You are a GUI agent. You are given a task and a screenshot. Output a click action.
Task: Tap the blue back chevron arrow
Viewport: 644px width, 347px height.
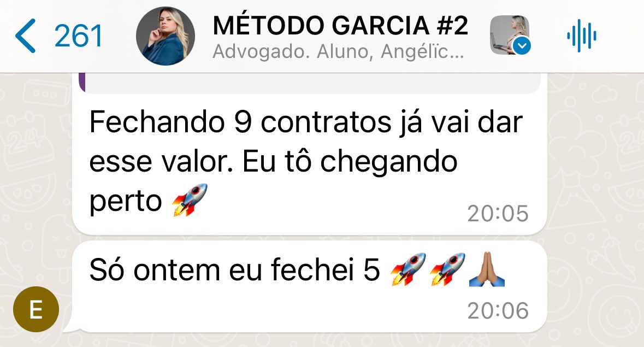pyautogui.click(x=26, y=36)
